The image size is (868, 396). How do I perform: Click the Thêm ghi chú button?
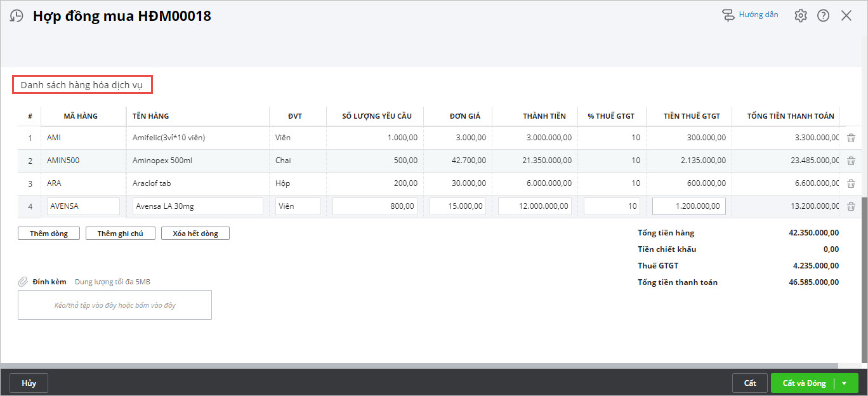(x=120, y=234)
